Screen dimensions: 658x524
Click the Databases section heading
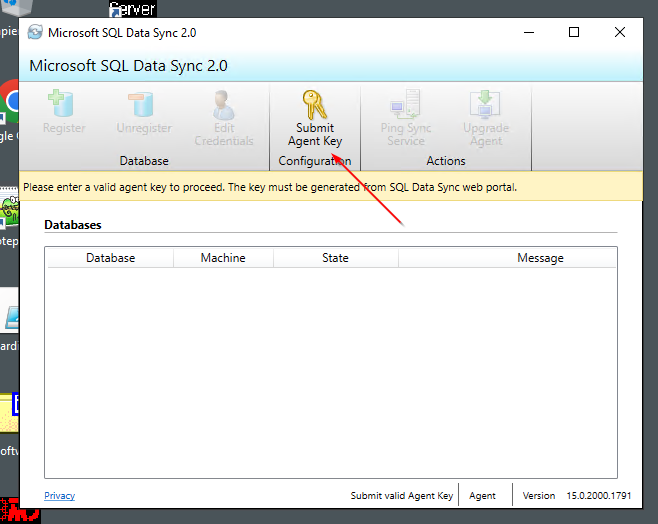[73, 224]
